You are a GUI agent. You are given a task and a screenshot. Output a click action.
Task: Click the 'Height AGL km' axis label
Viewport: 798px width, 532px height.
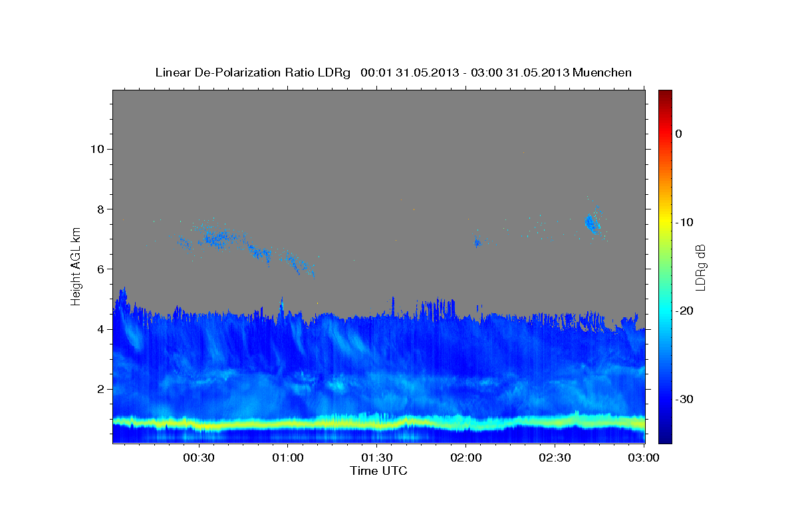(x=76, y=265)
